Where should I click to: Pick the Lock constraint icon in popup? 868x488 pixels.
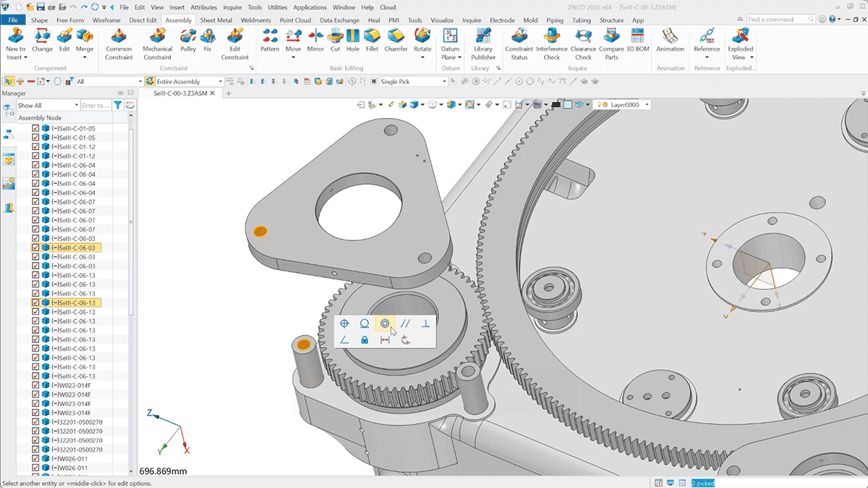tap(365, 340)
